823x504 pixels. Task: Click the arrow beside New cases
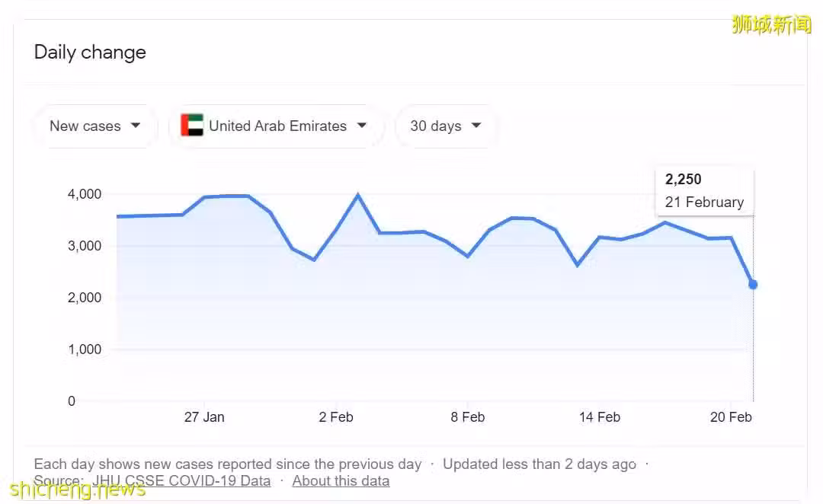coord(136,126)
